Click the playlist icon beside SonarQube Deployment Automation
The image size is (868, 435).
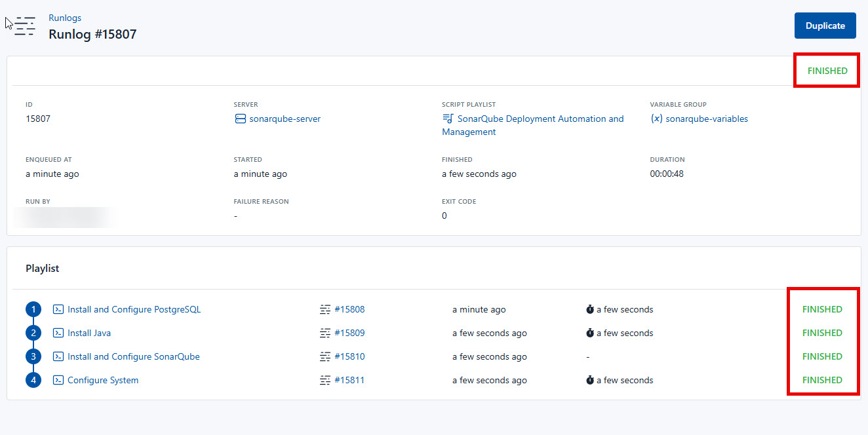click(x=448, y=119)
